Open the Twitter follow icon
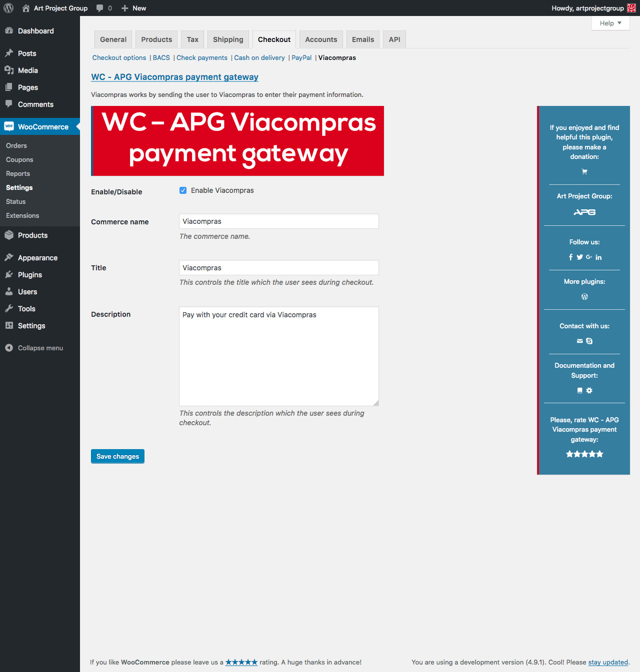The width and height of the screenshot is (640, 672). click(579, 257)
